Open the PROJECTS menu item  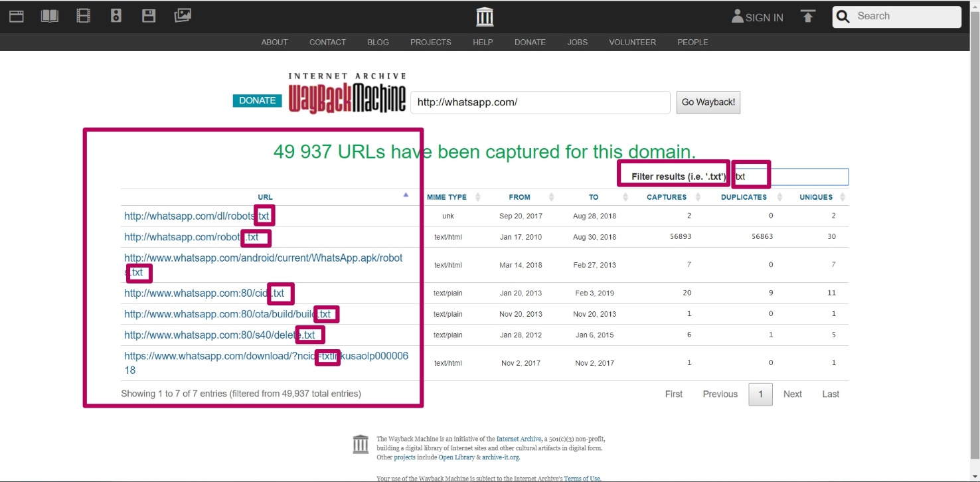[430, 42]
